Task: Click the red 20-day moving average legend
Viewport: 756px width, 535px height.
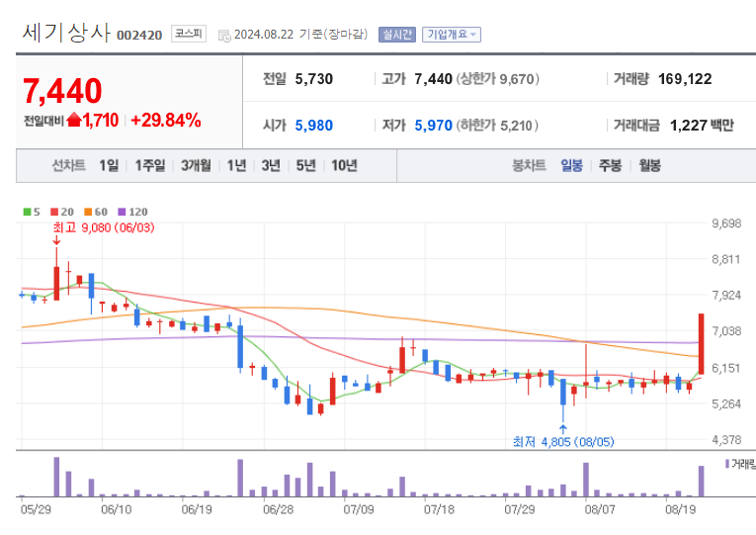Action: click(x=62, y=212)
